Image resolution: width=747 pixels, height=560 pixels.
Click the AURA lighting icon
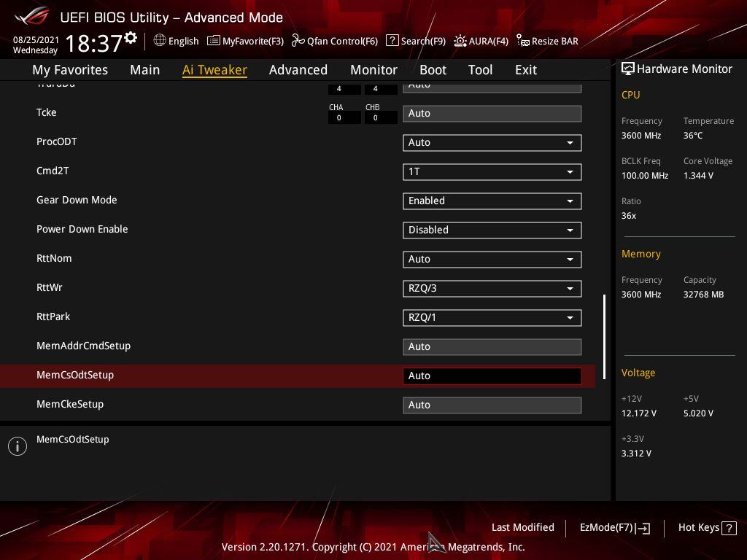[x=460, y=41]
